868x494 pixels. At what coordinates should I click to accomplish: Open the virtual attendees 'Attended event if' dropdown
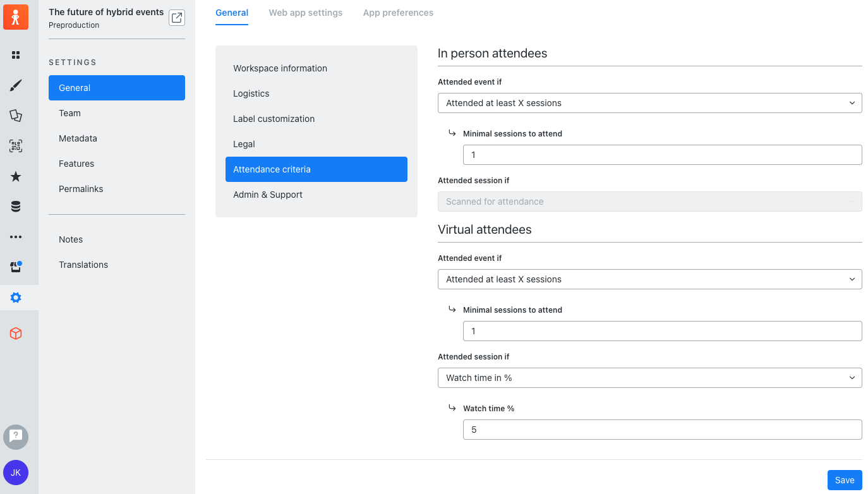click(x=649, y=279)
